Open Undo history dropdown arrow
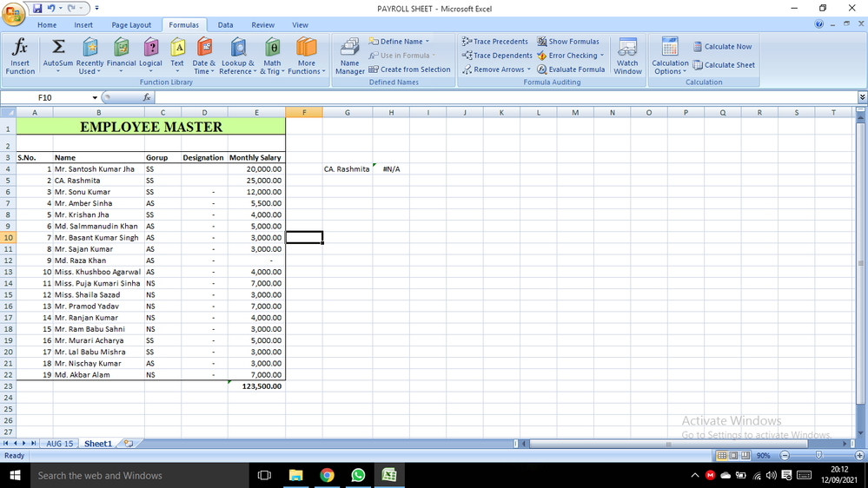Screen dimensions: 868x488 pos(60,9)
